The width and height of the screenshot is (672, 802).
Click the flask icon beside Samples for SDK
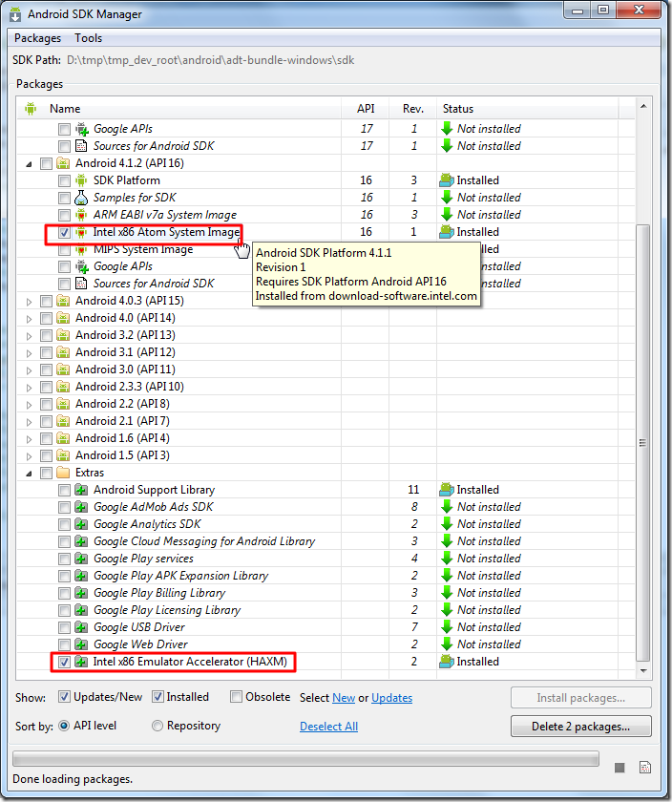[x=81, y=198]
